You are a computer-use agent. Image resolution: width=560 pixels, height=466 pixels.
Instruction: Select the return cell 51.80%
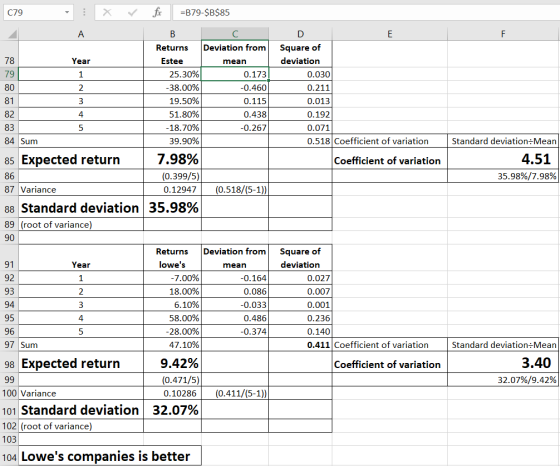click(x=172, y=115)
